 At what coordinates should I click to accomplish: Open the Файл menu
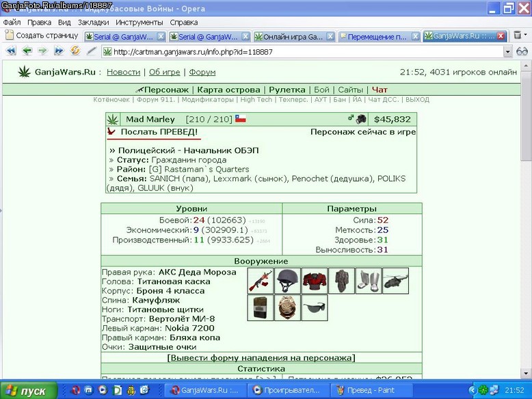(12, 23)
